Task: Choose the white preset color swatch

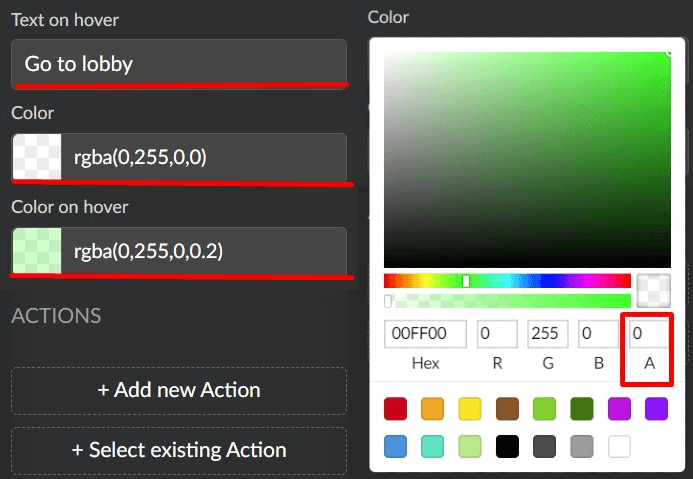Action: 619,445
